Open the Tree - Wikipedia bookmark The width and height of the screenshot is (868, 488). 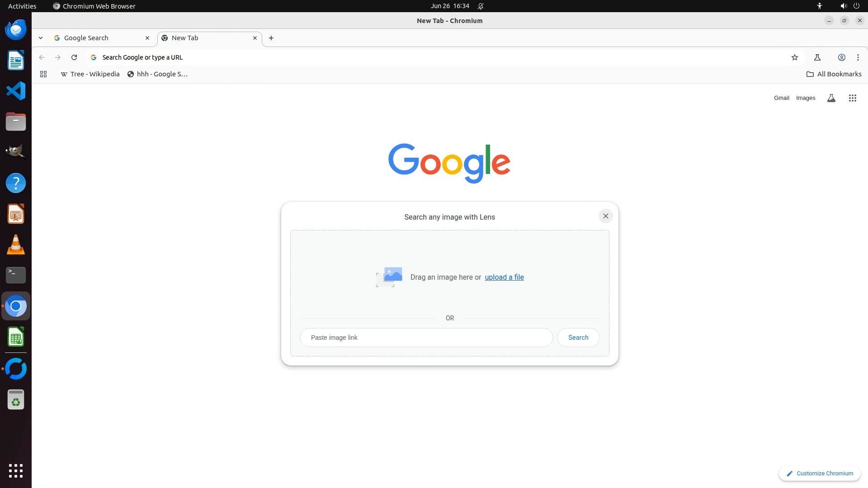[x=90, y=74]
